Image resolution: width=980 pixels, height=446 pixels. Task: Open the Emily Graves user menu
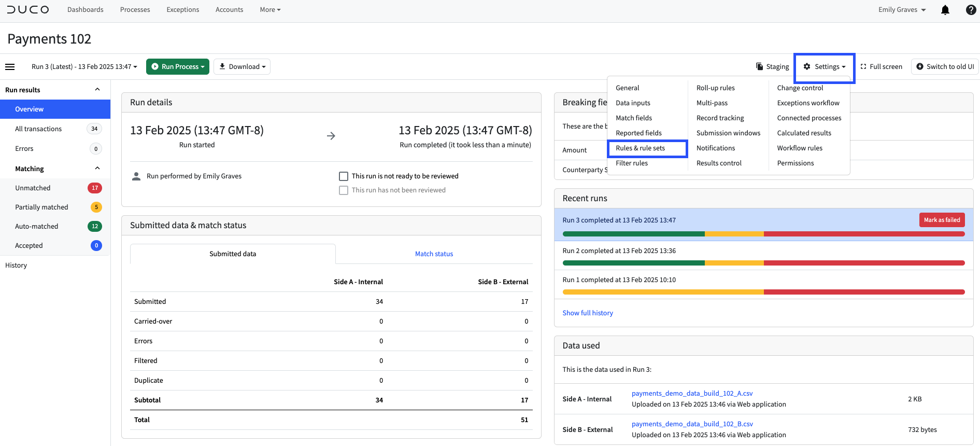902,10
